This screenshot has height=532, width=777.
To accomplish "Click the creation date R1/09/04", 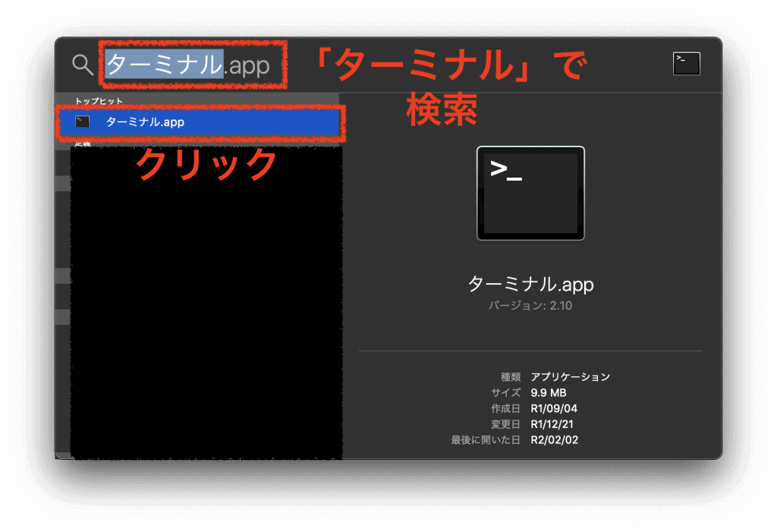I will click(554, 408).
